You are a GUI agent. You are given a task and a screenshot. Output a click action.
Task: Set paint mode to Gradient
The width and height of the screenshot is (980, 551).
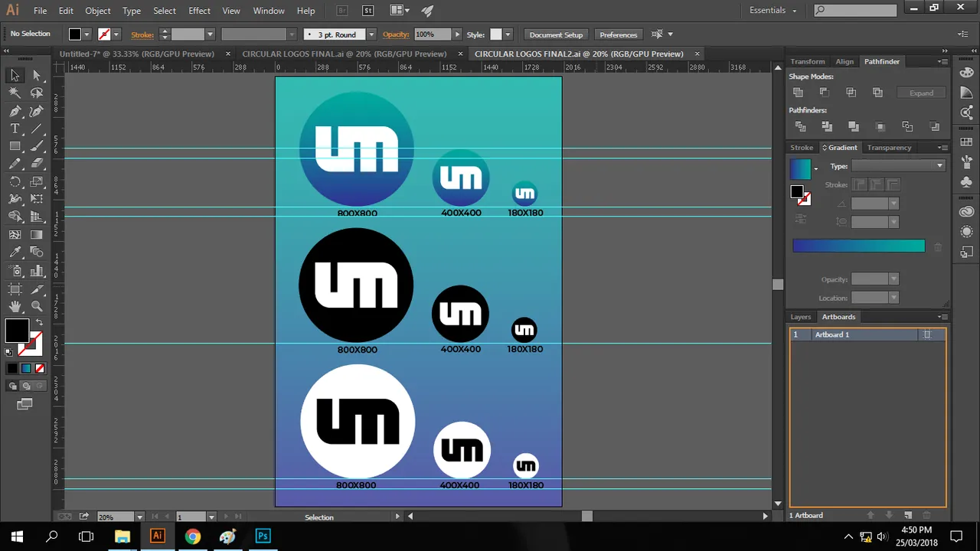[x=26, y=368]
